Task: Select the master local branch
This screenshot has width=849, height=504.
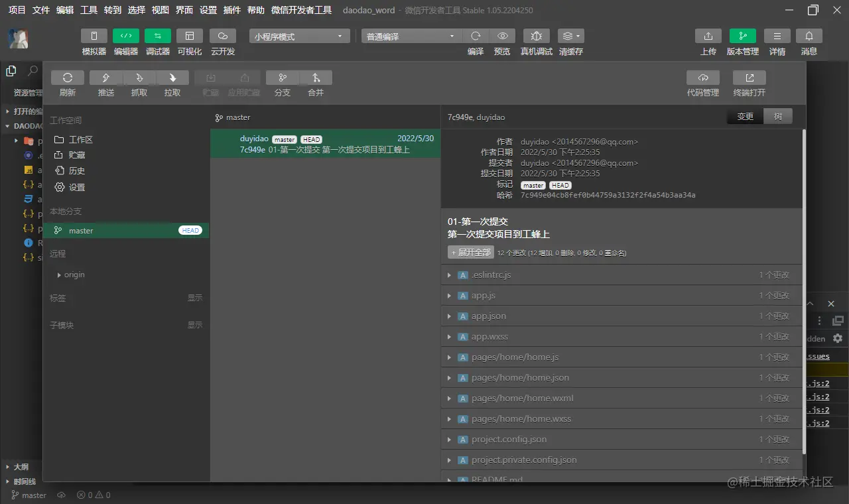Action: pyautogui.click(x=126, y=230)
